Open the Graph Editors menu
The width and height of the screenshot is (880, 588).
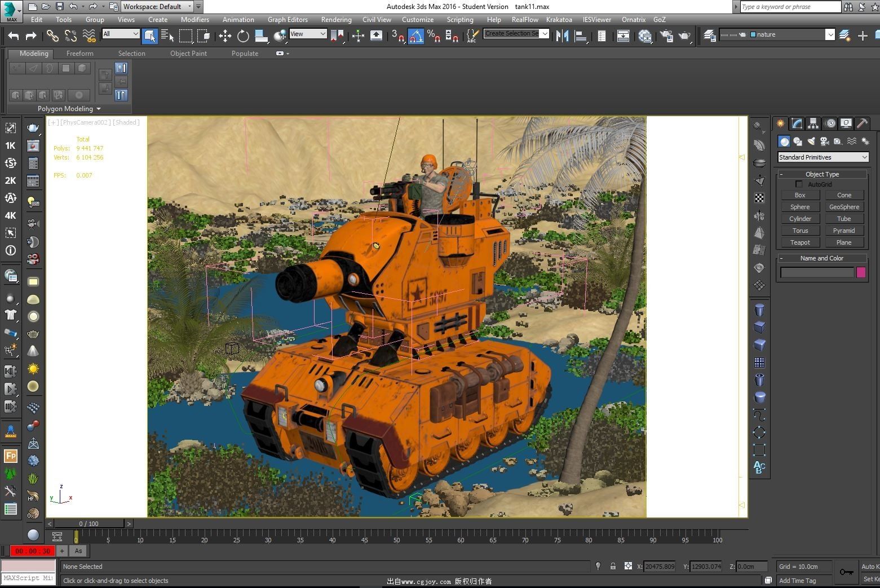[x=288, y=19]
